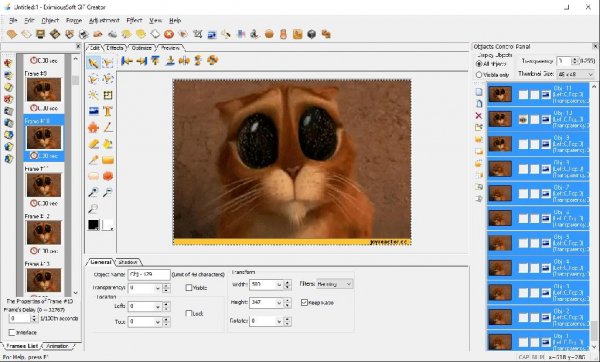Align objects to the bottom edge
This screenshot has height=362, width=600.
(170, 60)
